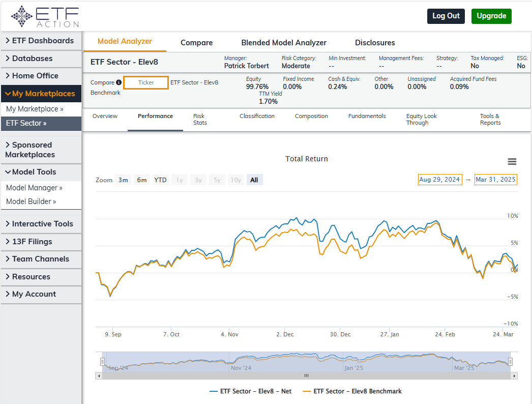The height and width of the screenshot is (404, 532).
Task: Click the Mar 31, 2025 end date field
Action: [x=495, y=180]
